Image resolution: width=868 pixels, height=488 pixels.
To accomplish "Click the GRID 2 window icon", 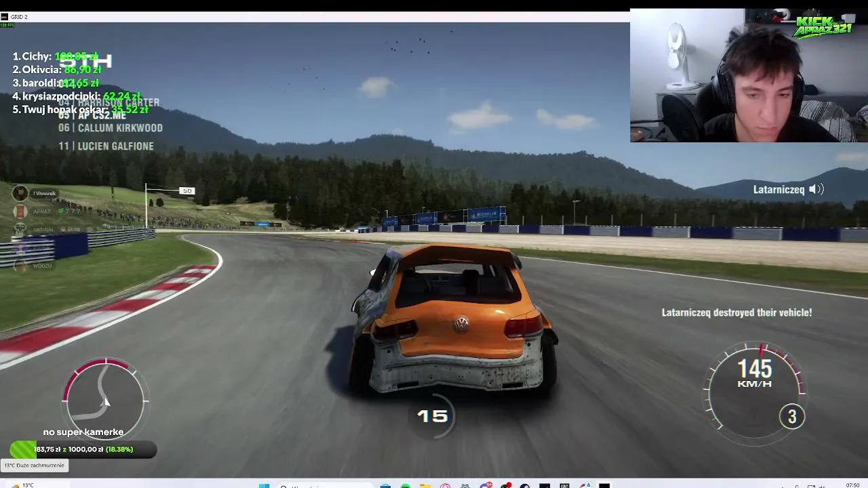I will point(4,16).
